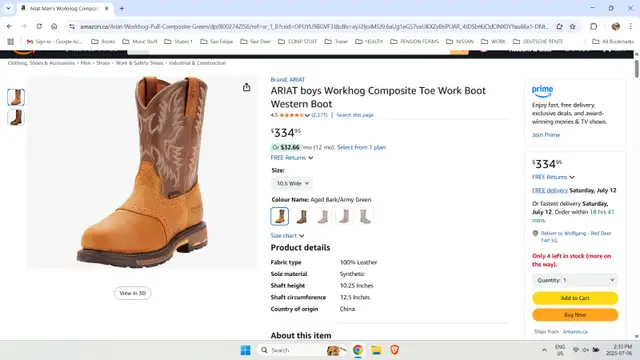Screen dimensions: 640x360
Task: Click the Add to Cart button
Action: pyautogui.click(x=575, y=298)
